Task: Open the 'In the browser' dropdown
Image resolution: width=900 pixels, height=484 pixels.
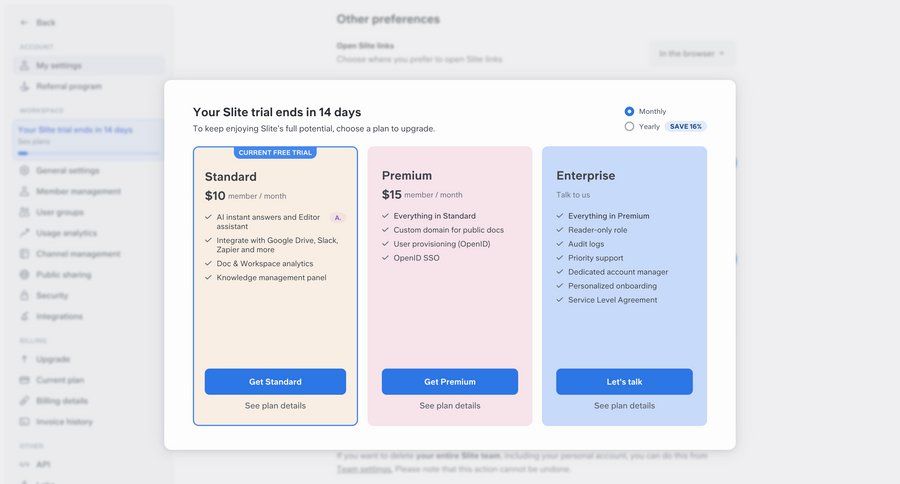Action: [x=691, y=53]
